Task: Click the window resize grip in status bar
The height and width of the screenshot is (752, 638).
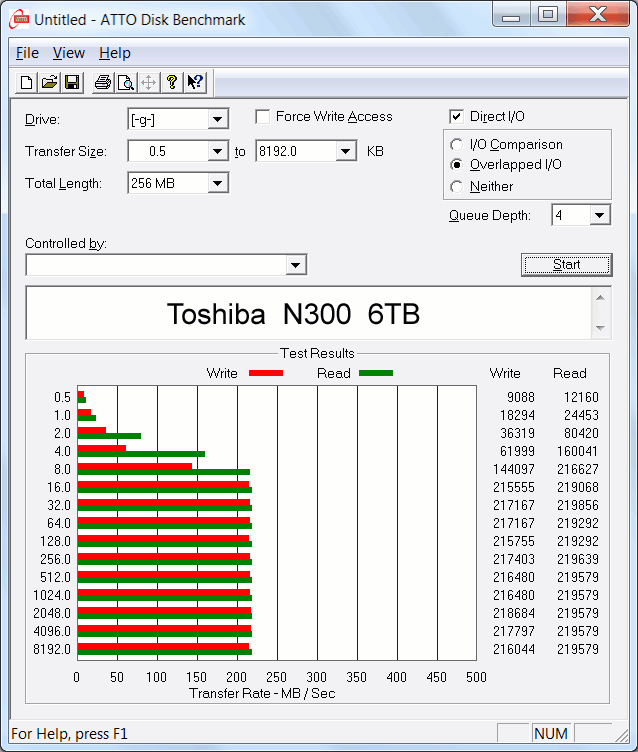Action: coord(622,735)
